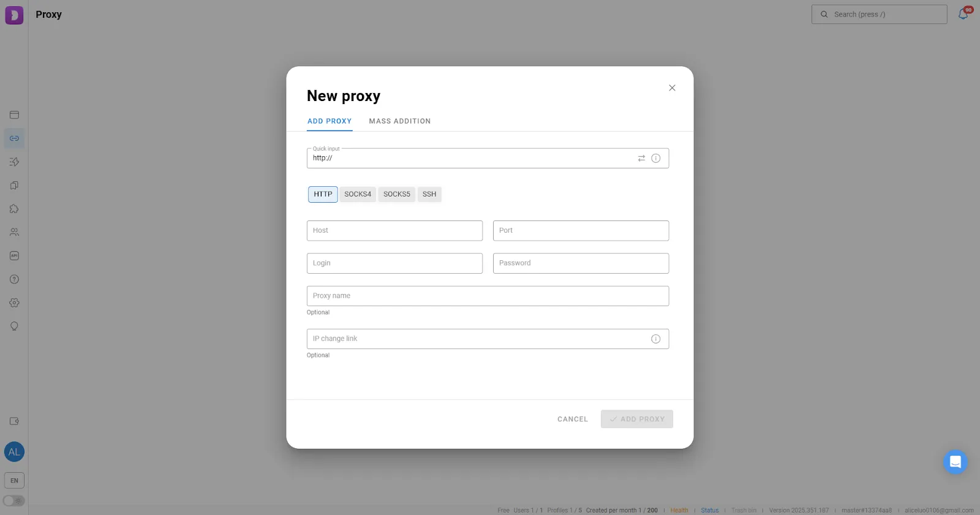This screenshot has height=515, width=980.
Task: Click the info icon next to IP change link
Action: point(655,339)
